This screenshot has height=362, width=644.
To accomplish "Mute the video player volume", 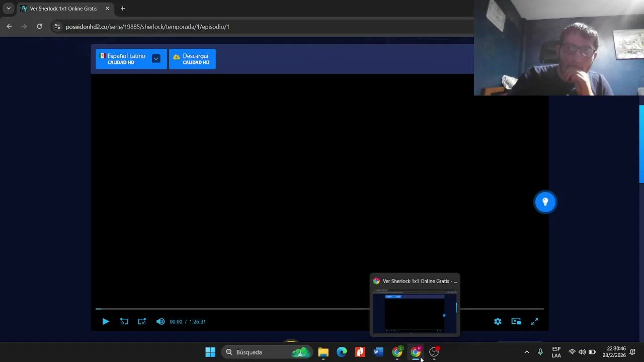I will (x=160, y=321).
